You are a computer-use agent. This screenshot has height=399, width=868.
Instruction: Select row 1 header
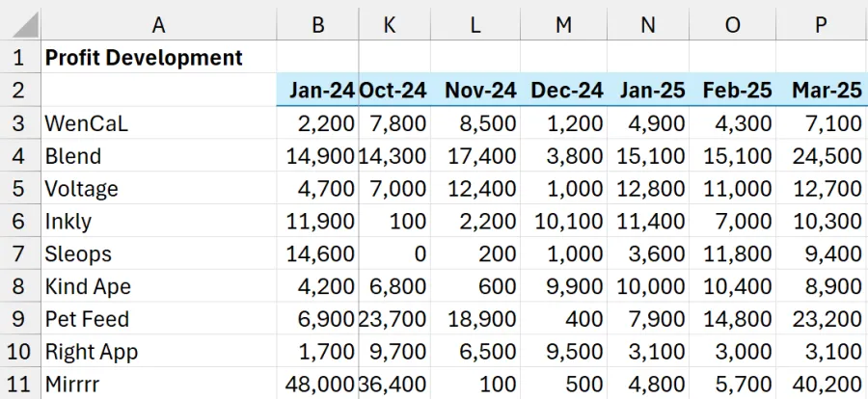pos(20,57)
